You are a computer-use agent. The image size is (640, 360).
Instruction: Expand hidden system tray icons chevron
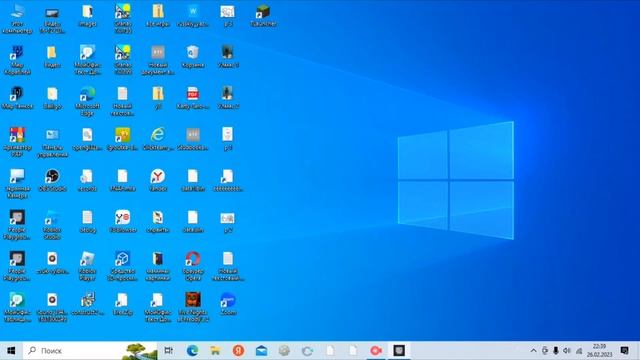(x=533, y=351)
